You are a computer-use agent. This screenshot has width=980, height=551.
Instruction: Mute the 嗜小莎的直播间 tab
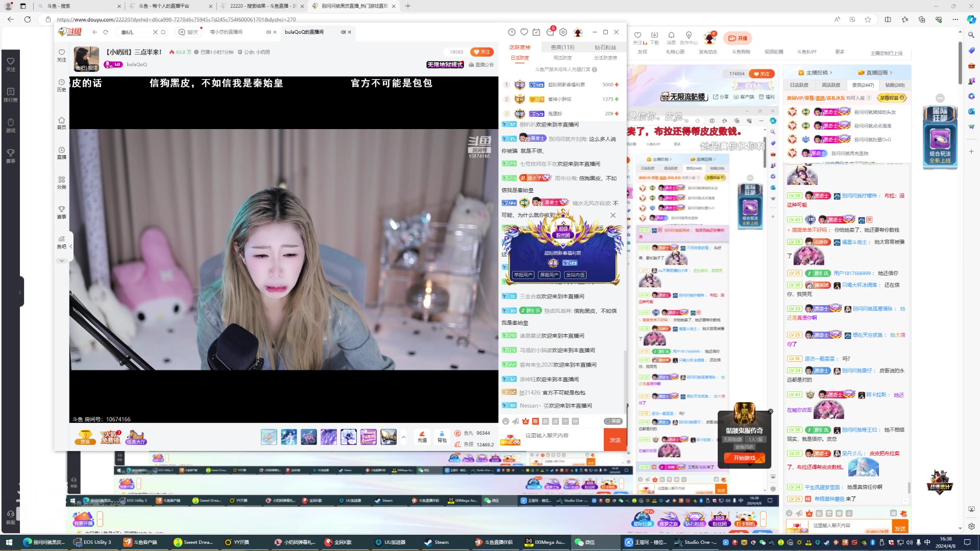click(x=268, y=32)
